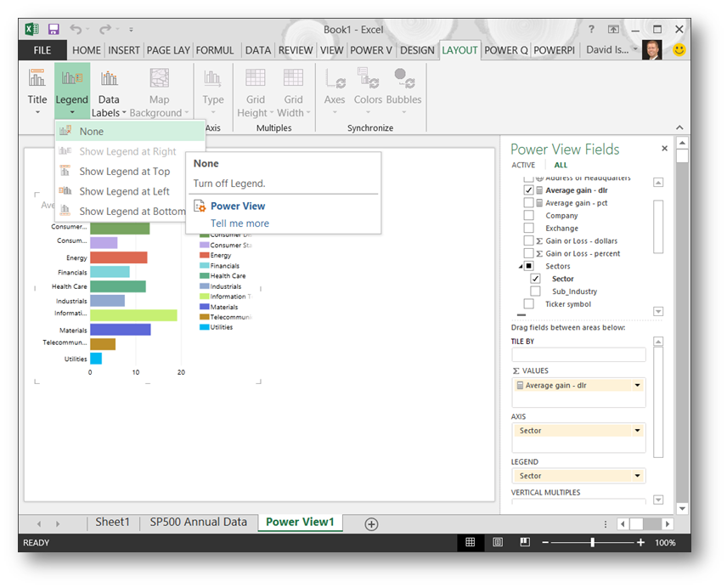
Task: Switch field list to ACTIVE view
Action: (x=523, y=165)
